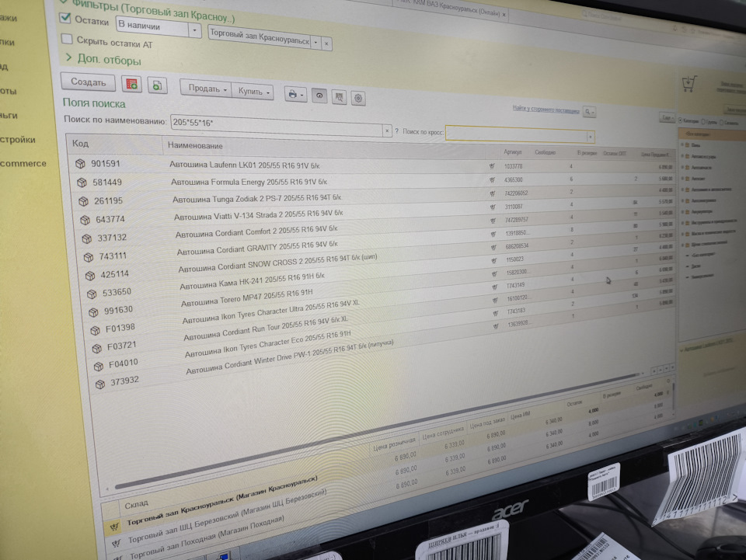Screen dimensions: 746x560
Task: Select the Группы radio button
Action: [704, 122]
